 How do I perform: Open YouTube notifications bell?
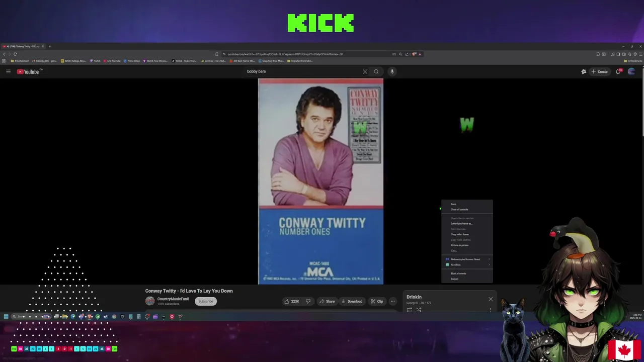click(618, 71)
